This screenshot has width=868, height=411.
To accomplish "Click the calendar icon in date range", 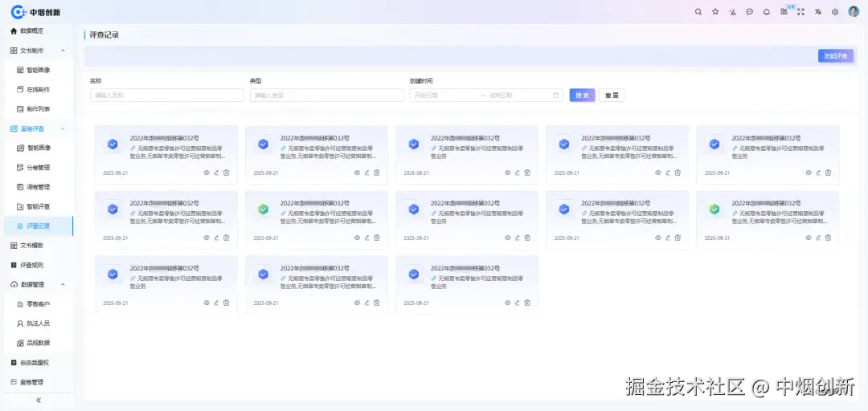I will coord(556,96).
